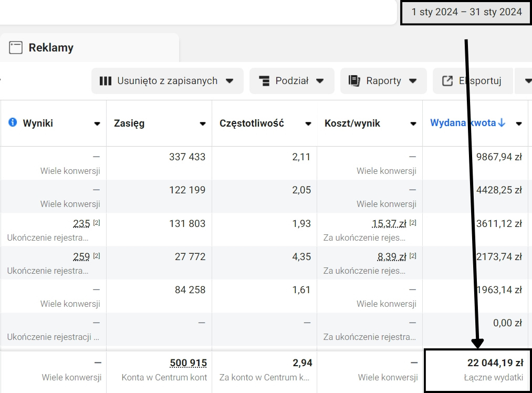Open the Wydana kwota column options arrow
532x393 pixels.
(x=519, y=123)
